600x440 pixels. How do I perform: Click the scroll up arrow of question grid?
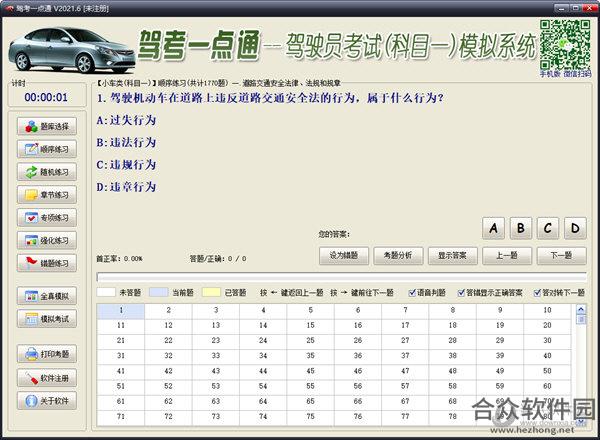pos(581,309)
